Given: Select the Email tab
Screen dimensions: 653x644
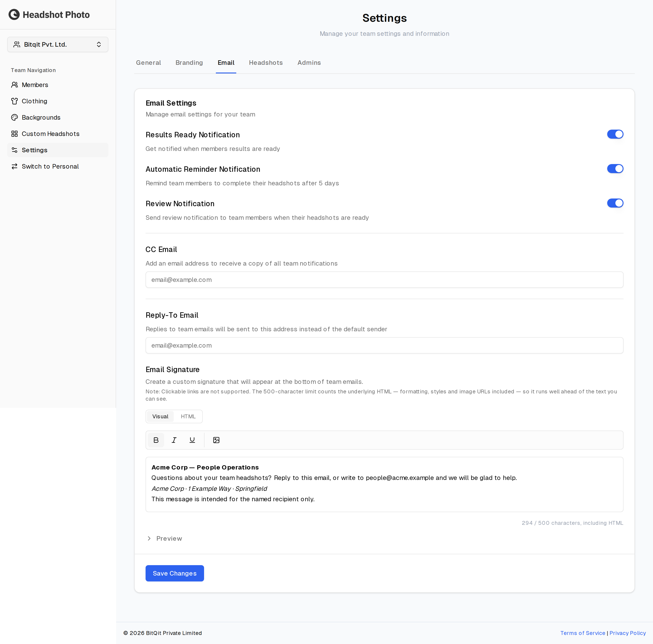Looking at the screenshot, I should click(x=226, y=63).
